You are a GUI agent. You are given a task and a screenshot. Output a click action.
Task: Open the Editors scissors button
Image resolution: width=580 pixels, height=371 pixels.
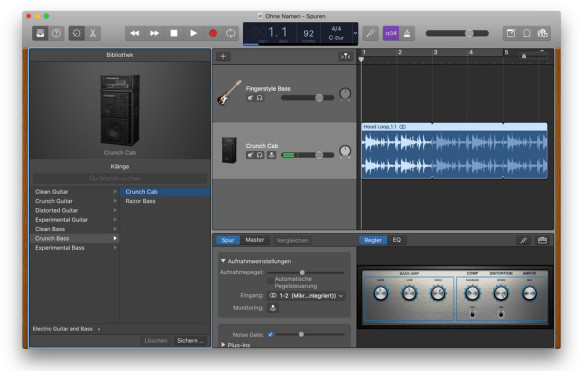click(93, 33)
